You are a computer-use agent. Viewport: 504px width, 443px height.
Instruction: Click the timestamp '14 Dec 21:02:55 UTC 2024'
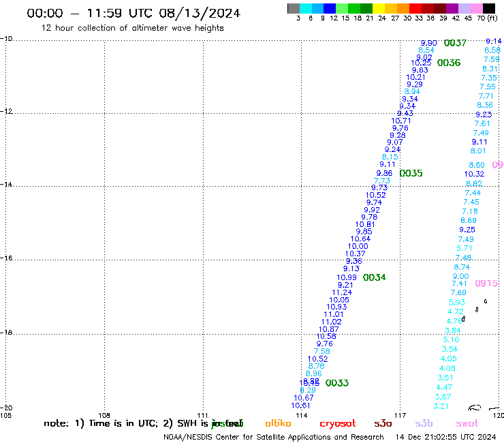(445, 437)
